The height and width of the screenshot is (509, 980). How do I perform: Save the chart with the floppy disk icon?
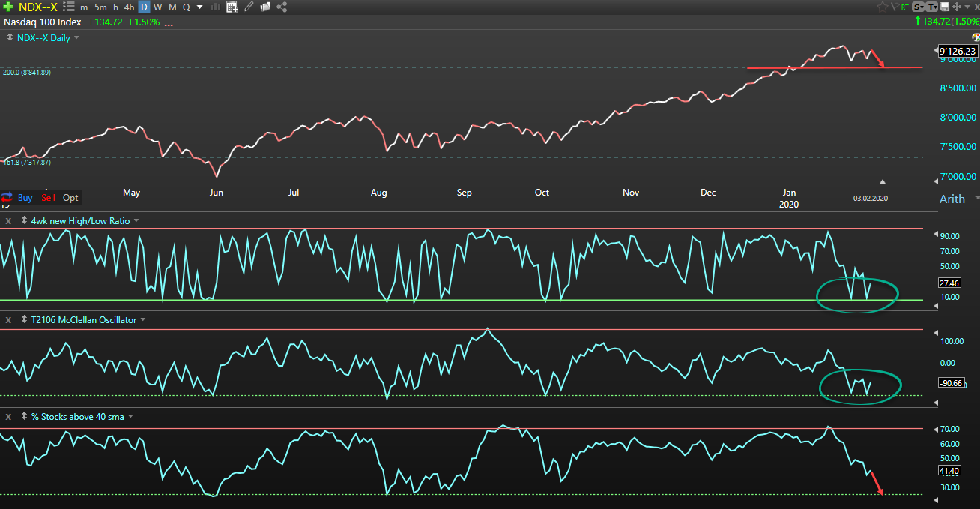(944, 7)
